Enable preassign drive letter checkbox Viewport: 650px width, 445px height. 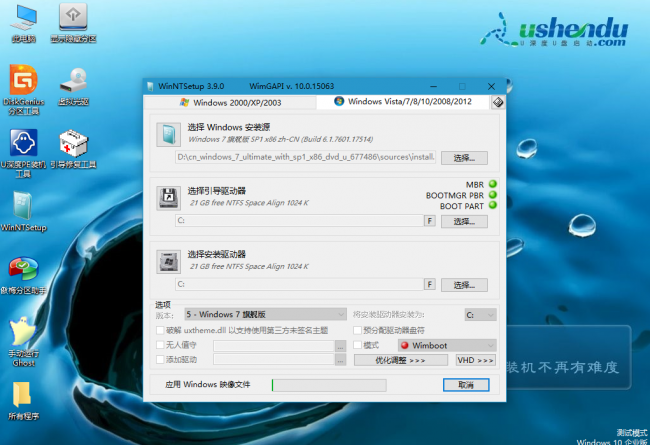pos(357,330)
